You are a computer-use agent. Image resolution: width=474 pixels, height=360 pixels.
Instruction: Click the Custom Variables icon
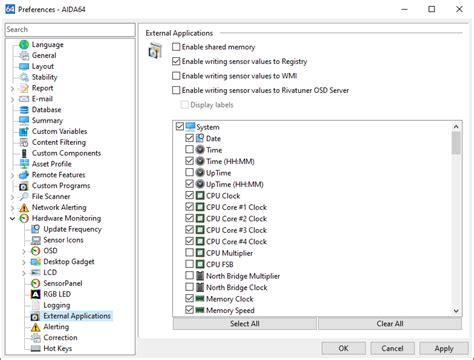tap(24, 131)
